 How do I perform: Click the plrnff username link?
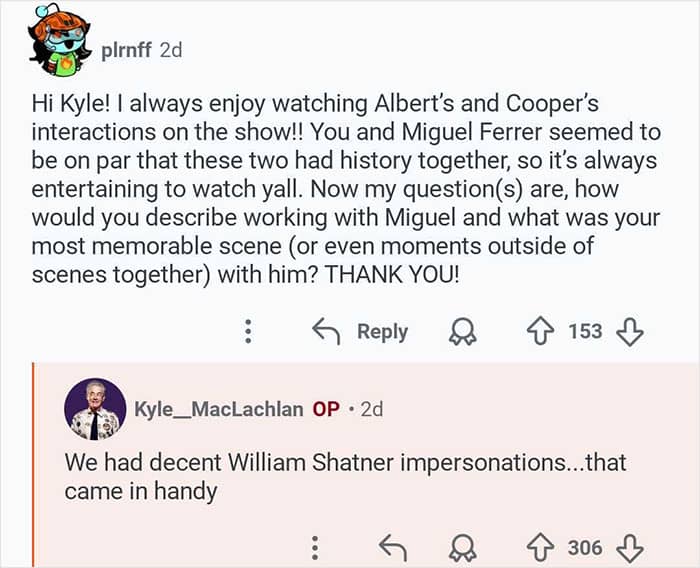pyautogui.click(x=127, y=49)
